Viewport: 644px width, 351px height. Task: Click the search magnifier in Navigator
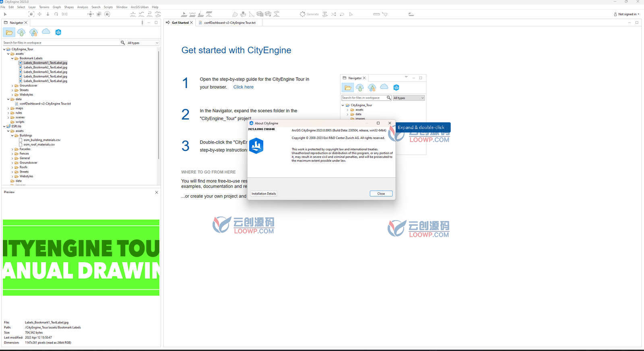click(x=123, y=42)
